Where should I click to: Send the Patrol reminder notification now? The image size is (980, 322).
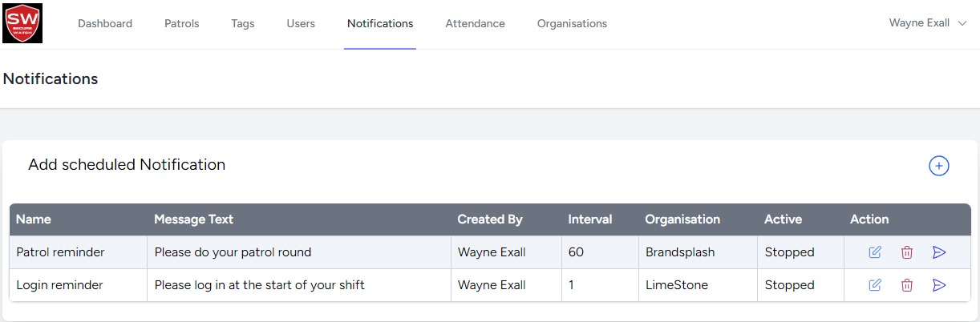(939, 252)
